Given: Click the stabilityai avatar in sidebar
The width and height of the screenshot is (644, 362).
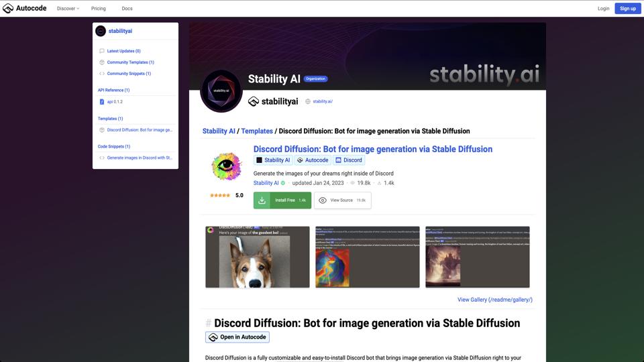Looking at the screenshot, I should click(x=101, y=31).
